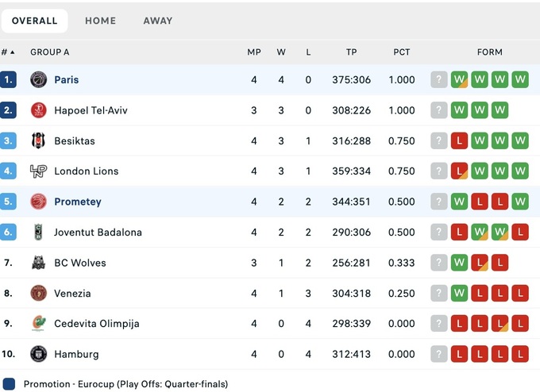The height and width of the screenshot is (392, 540).
Task: Sort the table by TP column
Action: [x=352, y=52]
